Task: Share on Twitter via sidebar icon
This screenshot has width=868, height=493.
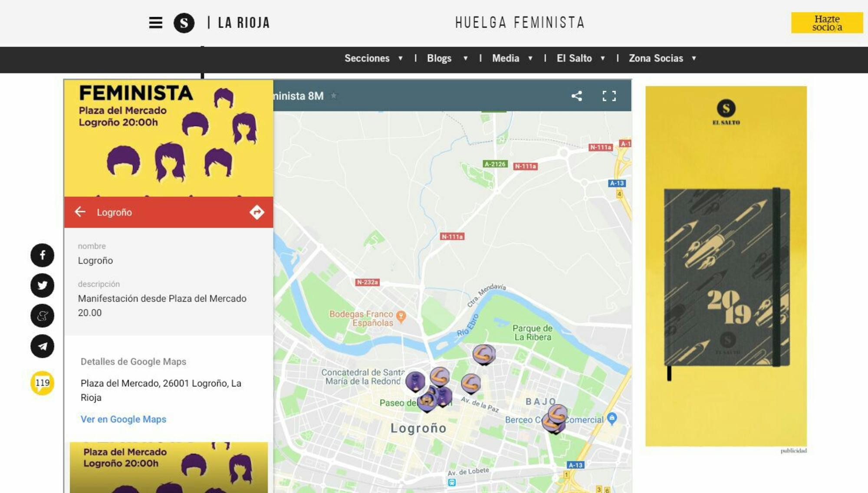Action: click(x=42, y=286)
